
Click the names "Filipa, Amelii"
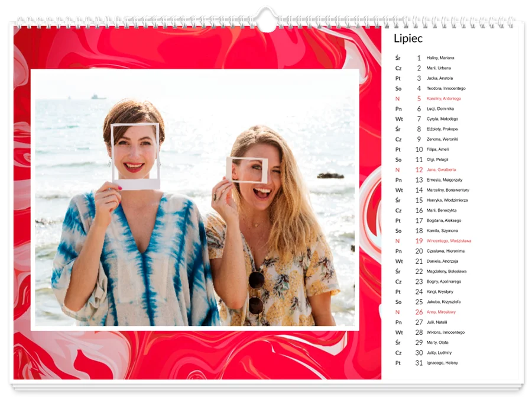(x=437, y=150)
